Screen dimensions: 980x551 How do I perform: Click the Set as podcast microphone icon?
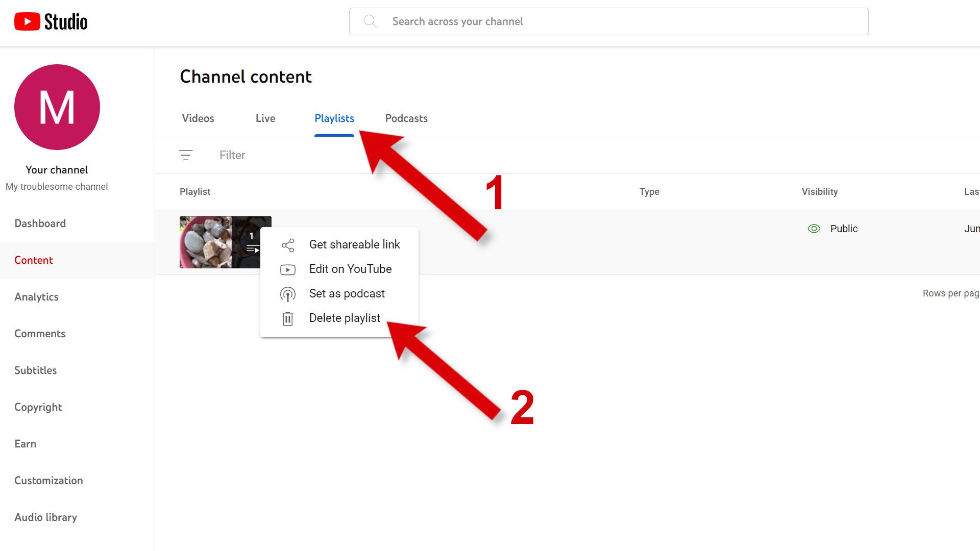click(x=287, y=293)
